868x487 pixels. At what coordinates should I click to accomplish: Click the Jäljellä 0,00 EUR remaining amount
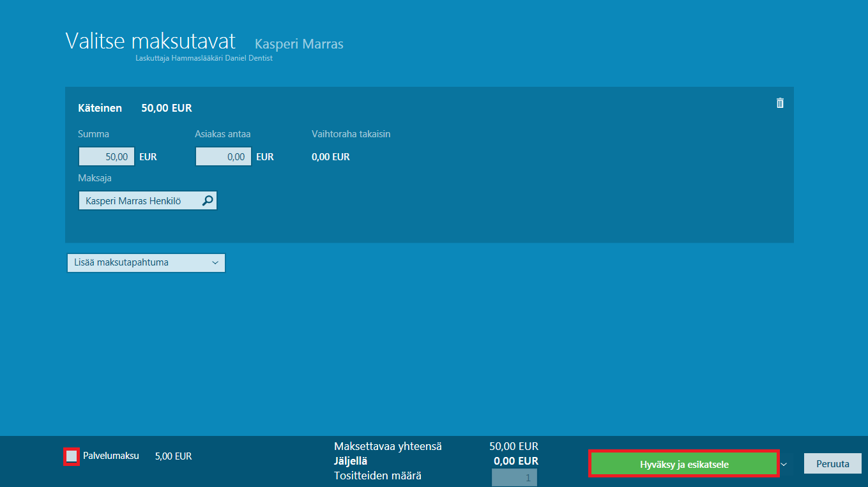coord(515,461)
